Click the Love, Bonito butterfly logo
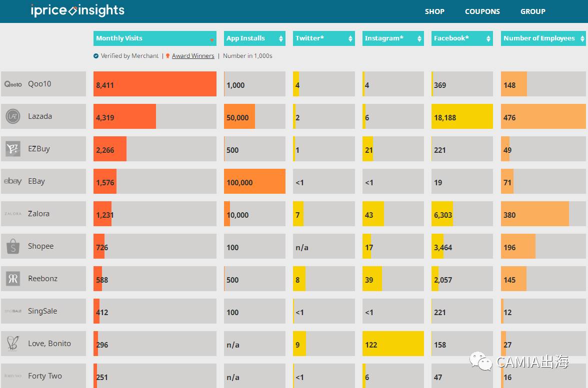Viewport: 588px width, 388px height. 13,344
